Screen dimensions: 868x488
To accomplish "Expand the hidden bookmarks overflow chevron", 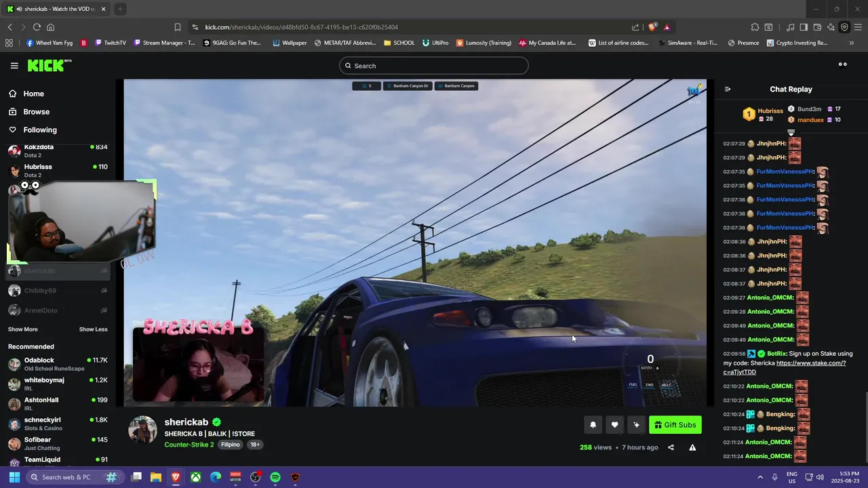I will coord(852,43).
